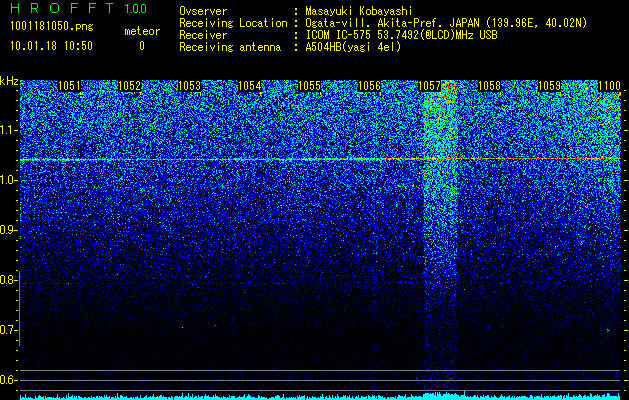Click the 1052 time marker
This screenshot has width=629, height=400.
(130, 86)
